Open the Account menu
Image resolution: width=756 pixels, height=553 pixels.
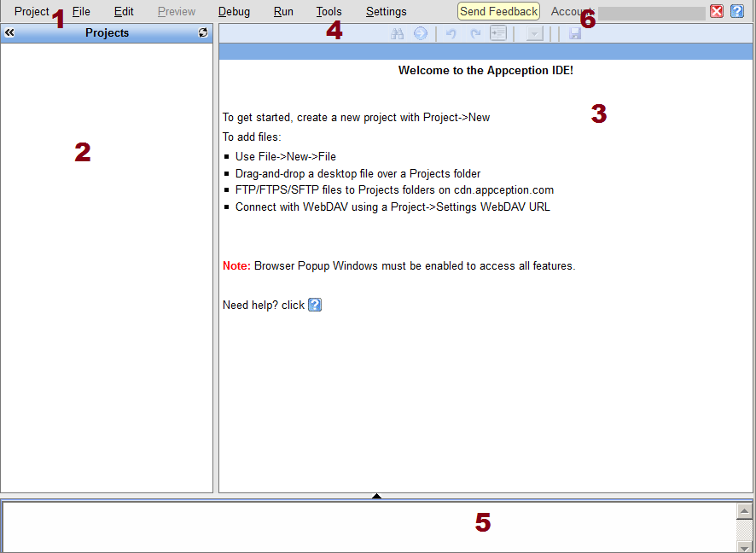pyautogui.click(x=573, y=12)
